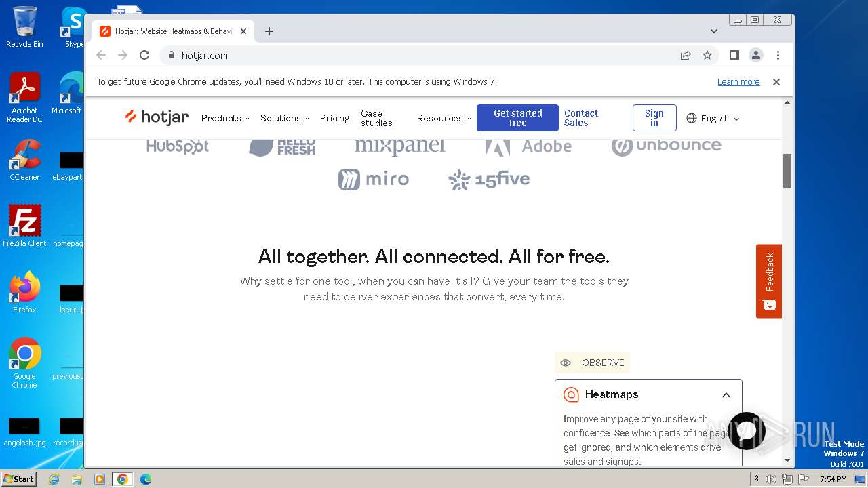Open the orange Feedback side tab
Viewport: 868px width, 488px height.
(x=769, y=281)
